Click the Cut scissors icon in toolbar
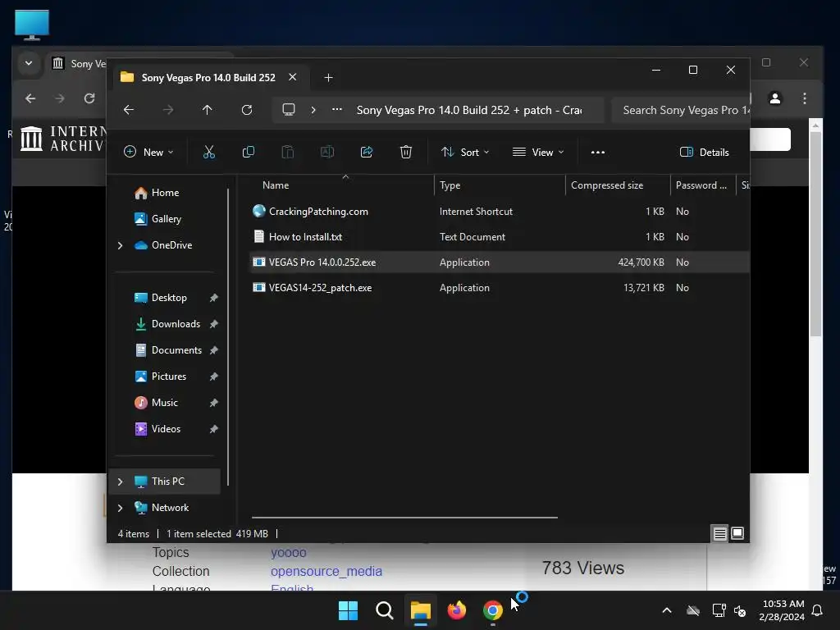This screenshot has height=630, width=840. [209, 152]
